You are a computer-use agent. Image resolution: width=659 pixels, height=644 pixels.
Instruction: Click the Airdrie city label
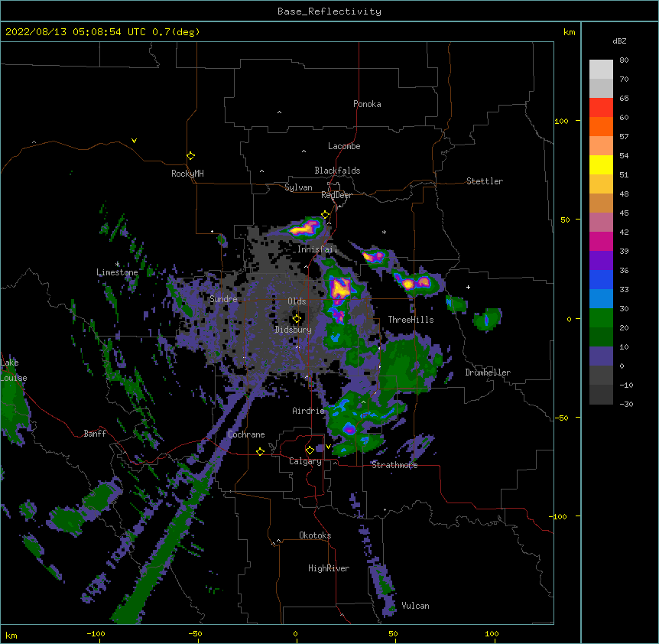tap(308, 411)
